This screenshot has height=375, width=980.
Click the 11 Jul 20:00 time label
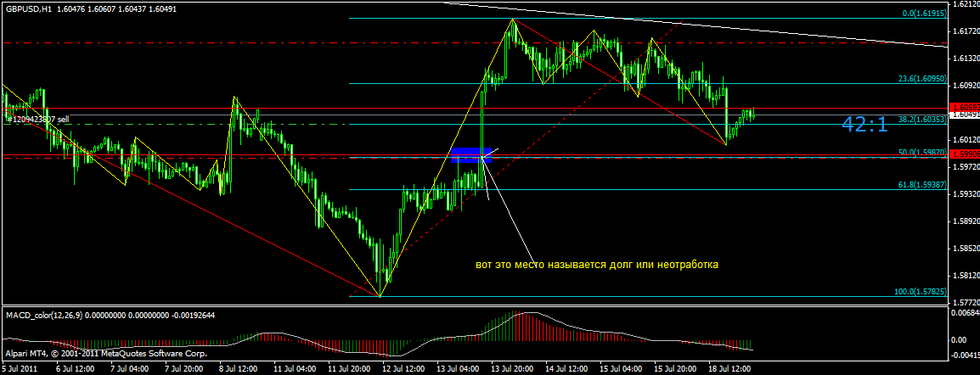pyautogui.click(x=347, y=369)
